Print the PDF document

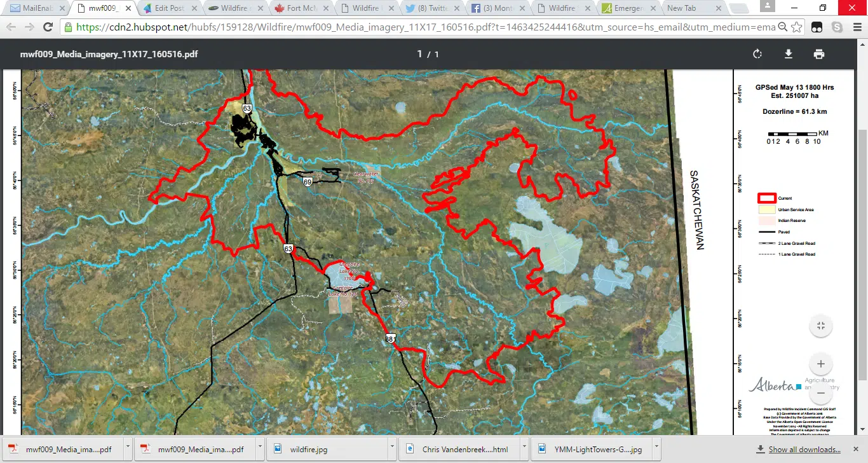(x=818, y=54)
